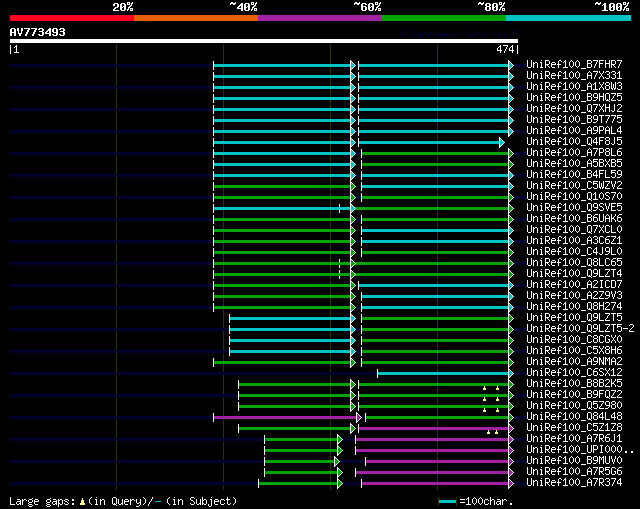The width and height of the screenshot is (640, 509).
Task: Select the UniRef100_Q9LZT4 label
Action: [574, 274]
